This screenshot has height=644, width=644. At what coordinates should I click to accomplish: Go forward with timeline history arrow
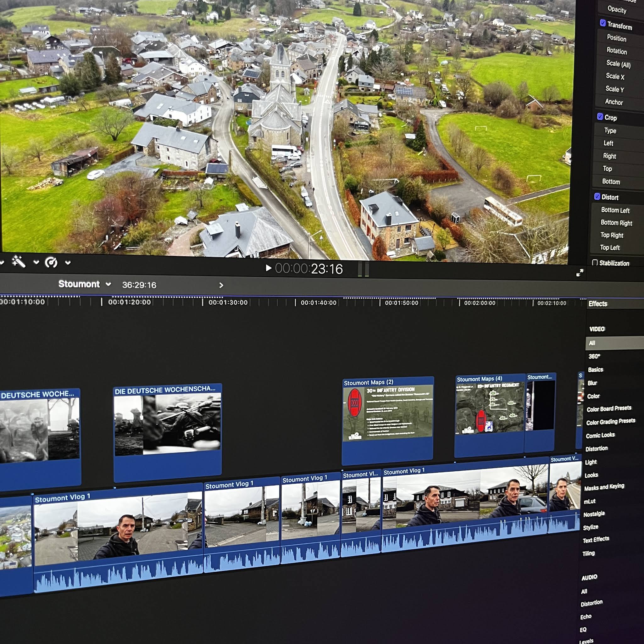click(x=221, y=285)
